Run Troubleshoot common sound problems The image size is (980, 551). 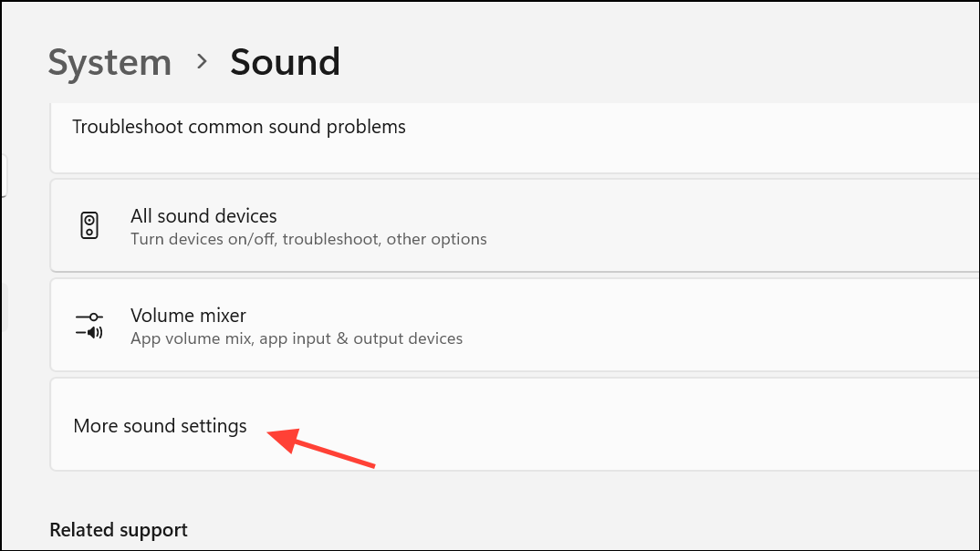[x=239, y=127]
